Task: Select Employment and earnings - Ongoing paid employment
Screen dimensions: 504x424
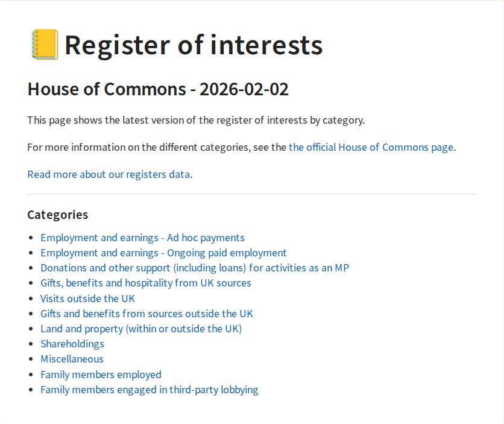Action: coord(163,253)
